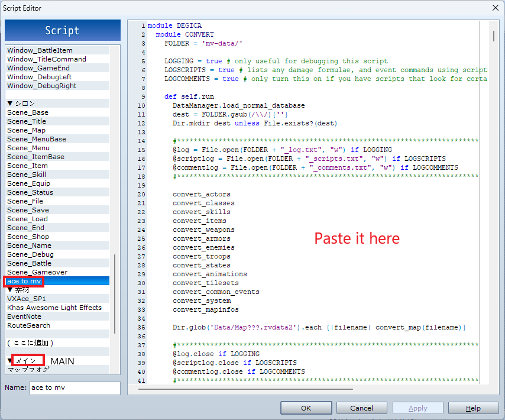Select Scene_Save script
The width and height of the screenshot is (505, 420).
coord(57,210)
